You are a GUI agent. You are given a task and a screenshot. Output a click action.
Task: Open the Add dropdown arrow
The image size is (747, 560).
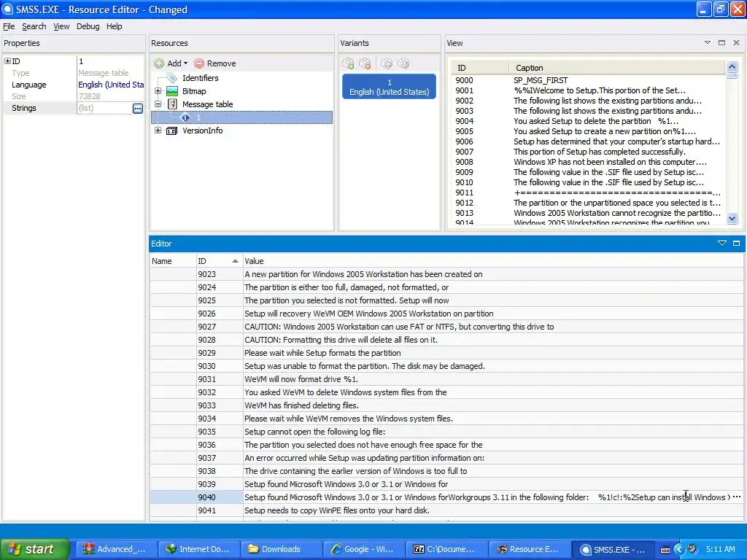[186, 63]
